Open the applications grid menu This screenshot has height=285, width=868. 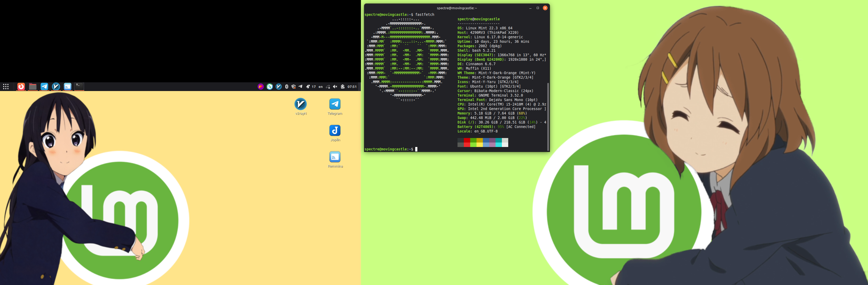pos(6,87)
